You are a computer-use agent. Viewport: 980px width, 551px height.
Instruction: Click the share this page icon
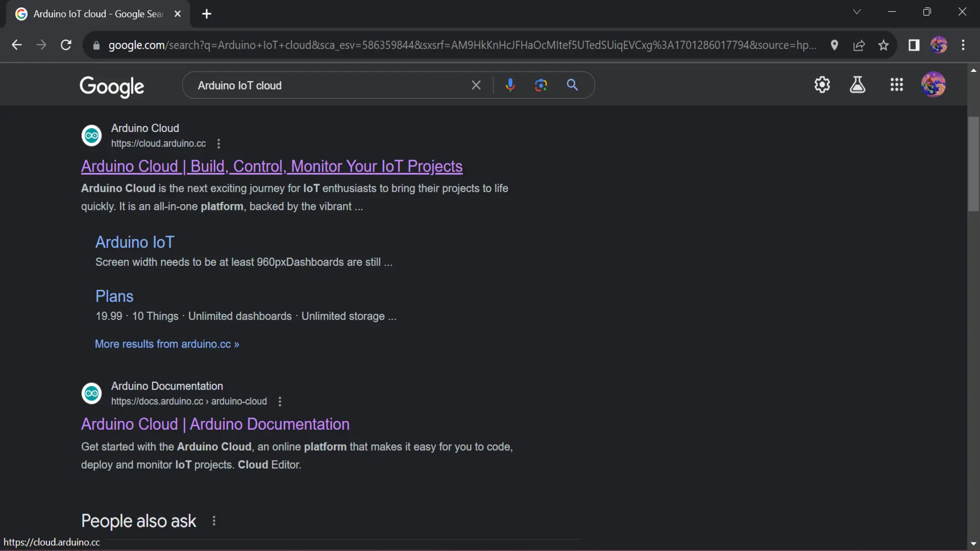(859, 45)
